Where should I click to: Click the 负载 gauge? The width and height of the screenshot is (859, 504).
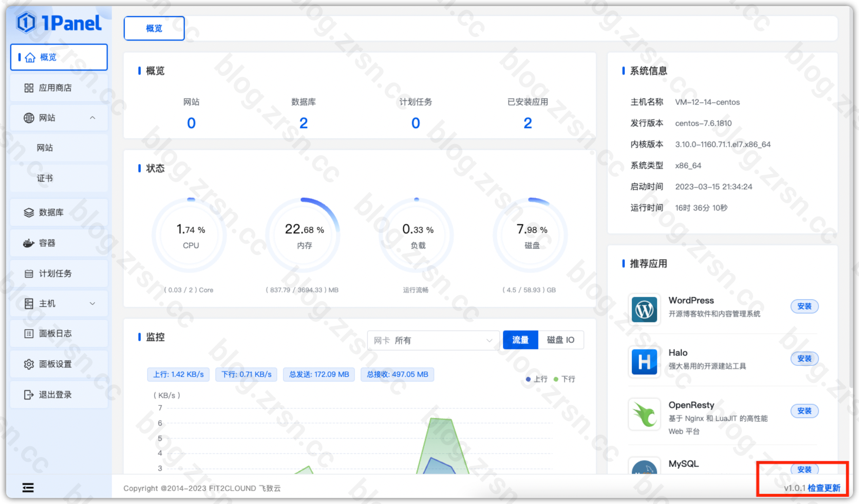pyautogui.click(x=417, y=235)
